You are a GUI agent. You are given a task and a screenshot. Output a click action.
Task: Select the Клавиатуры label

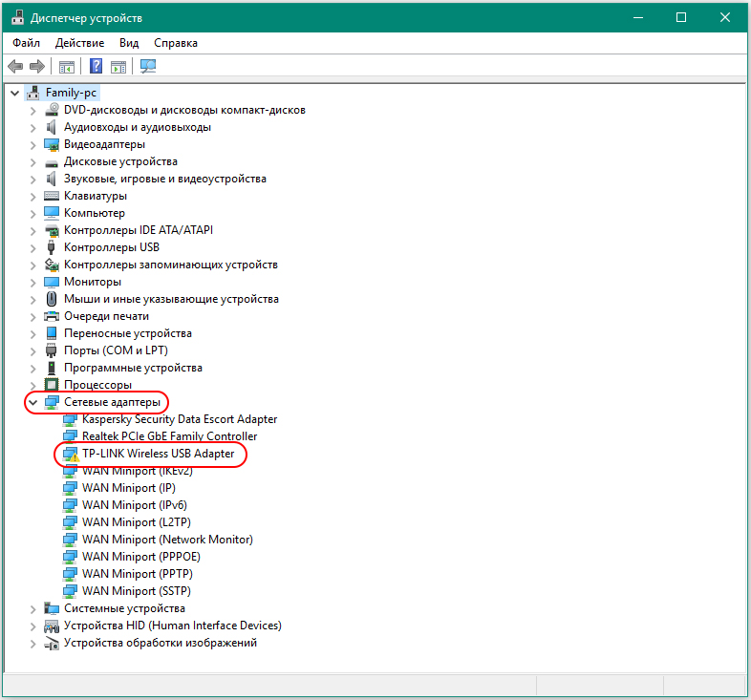coord(96,196)
